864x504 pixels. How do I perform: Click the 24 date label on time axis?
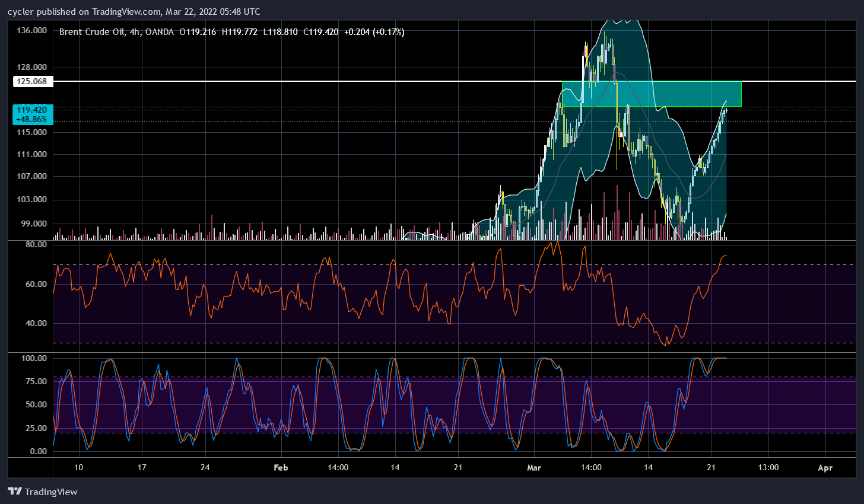tap(205, 468)
